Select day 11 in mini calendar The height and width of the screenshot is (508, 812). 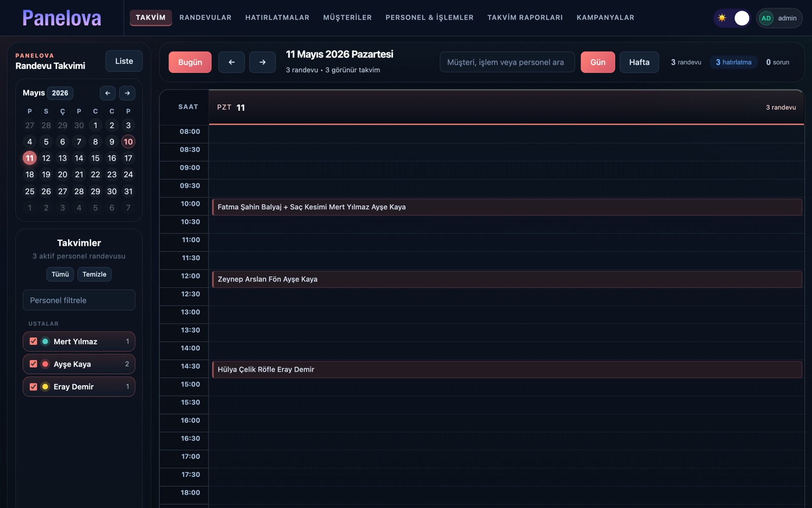click(29, 158)
